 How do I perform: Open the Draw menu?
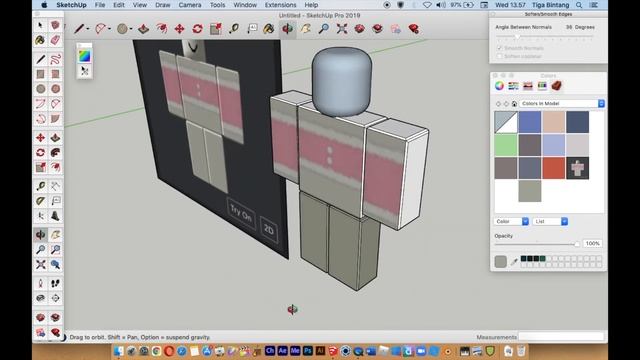click(x=162, y=5)
